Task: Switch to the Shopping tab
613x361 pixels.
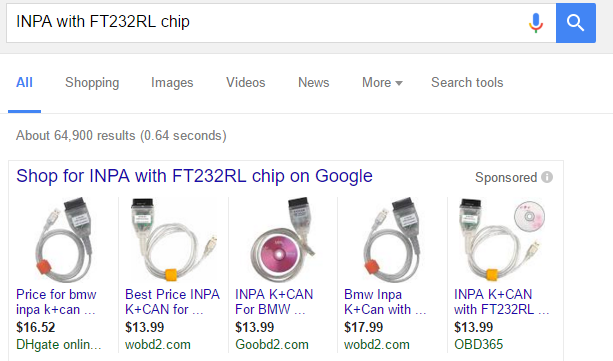Action: click(x=92, y=83)
